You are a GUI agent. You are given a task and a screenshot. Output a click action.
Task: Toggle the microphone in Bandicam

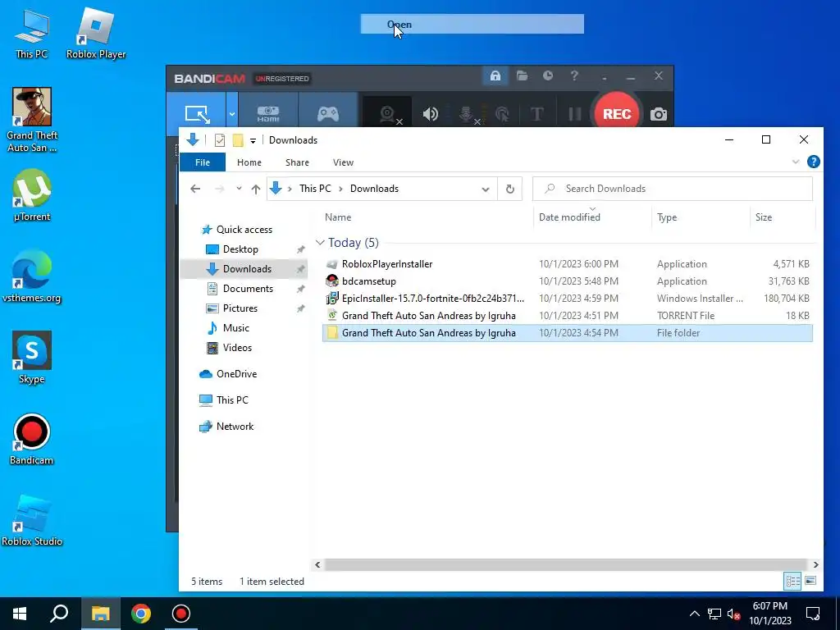pos(467,113)
